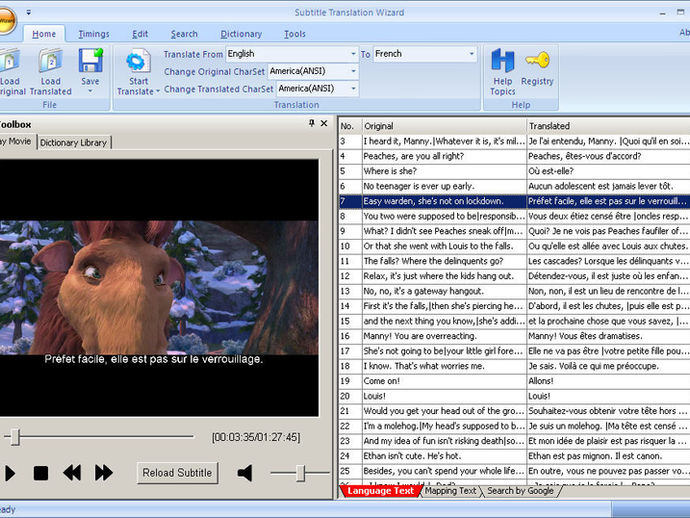This screenshot has width=690, height=518.
Task: Open the quick access toolbar customize arrow
Action: [29, 13]
